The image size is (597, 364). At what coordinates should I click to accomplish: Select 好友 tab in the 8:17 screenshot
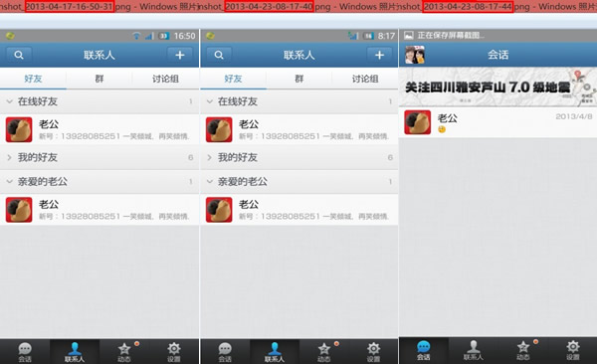pos(233,79)
